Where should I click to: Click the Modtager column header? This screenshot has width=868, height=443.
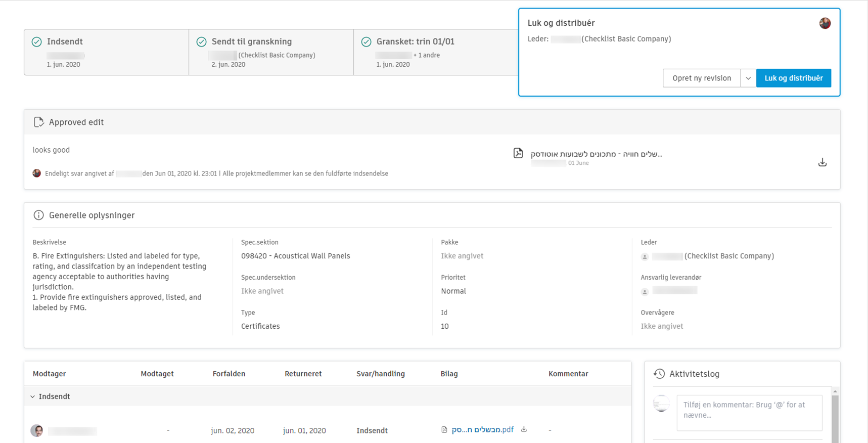pyautogui.click(x=50, y=374)
